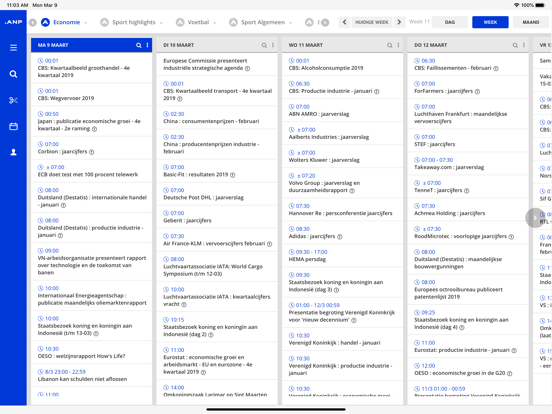This screenshot has width=552, height=414.
Task: Open Europese Commissie industriële strategische agenda
Action: (217, 64)
